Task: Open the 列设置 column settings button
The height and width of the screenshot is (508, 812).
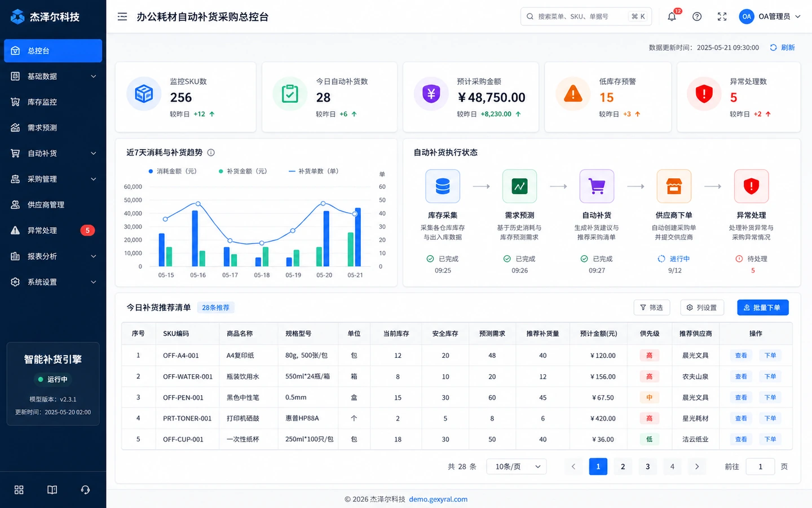Action: [x=702, y=308]
